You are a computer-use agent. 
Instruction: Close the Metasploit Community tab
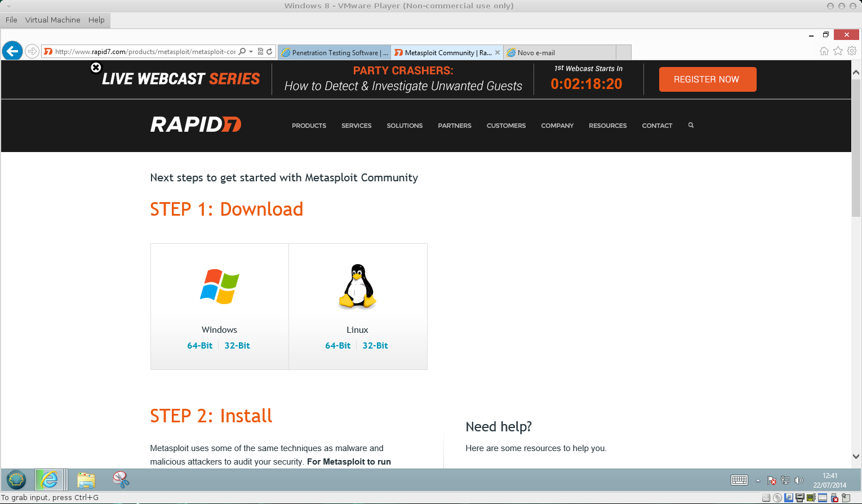click(497, 52)
